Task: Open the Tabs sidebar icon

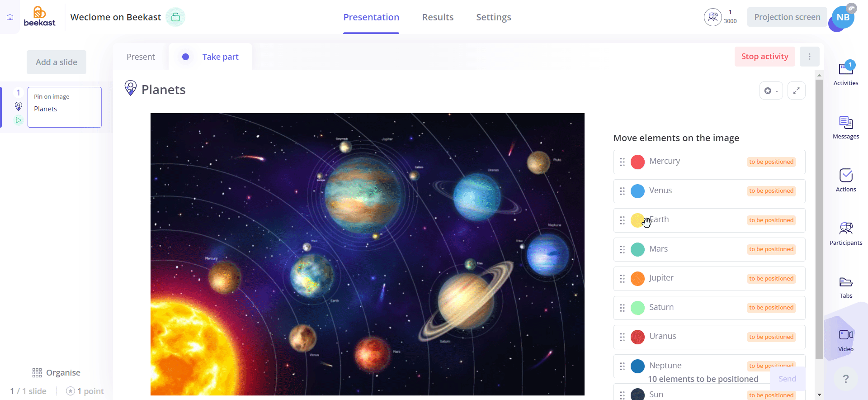Action: [846, 282]
